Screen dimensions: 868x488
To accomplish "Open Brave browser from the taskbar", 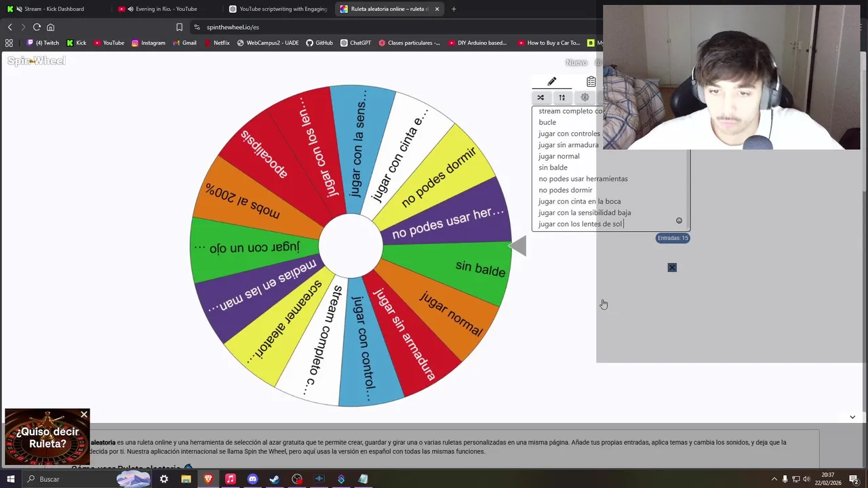I will [208, 479].
